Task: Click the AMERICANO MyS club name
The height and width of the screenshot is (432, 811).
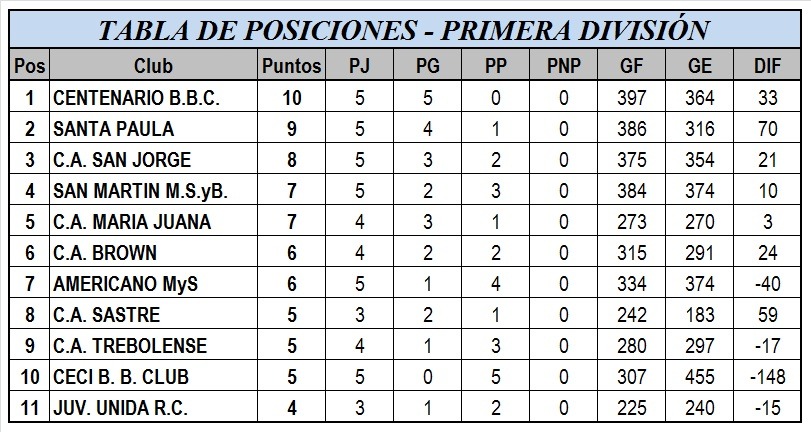Action: 125,284
